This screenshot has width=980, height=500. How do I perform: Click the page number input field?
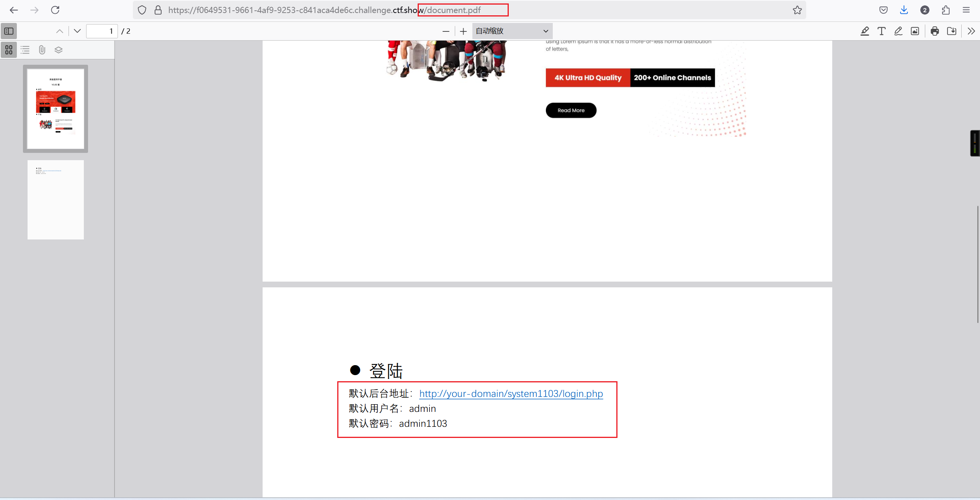click(x=102, y=31)
